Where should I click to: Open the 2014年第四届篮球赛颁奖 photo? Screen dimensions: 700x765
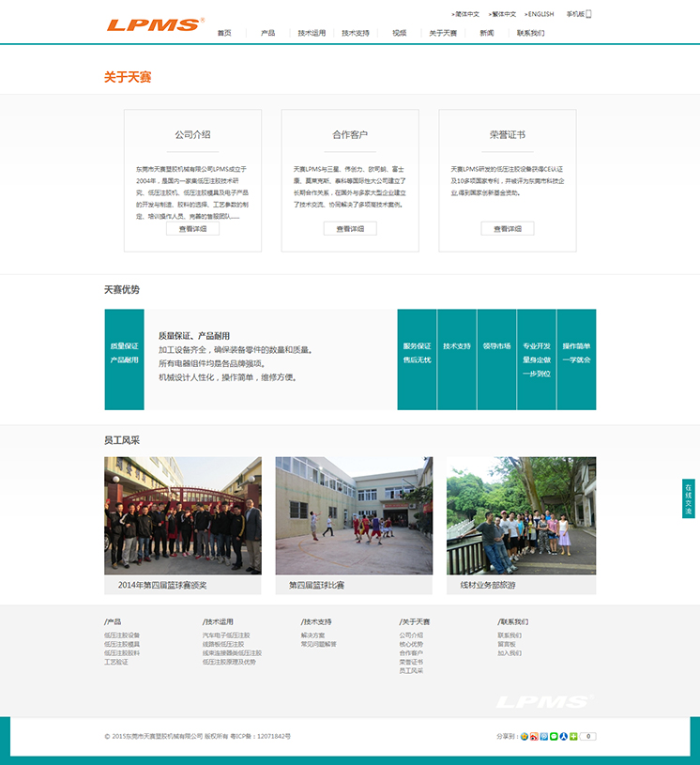183,515
